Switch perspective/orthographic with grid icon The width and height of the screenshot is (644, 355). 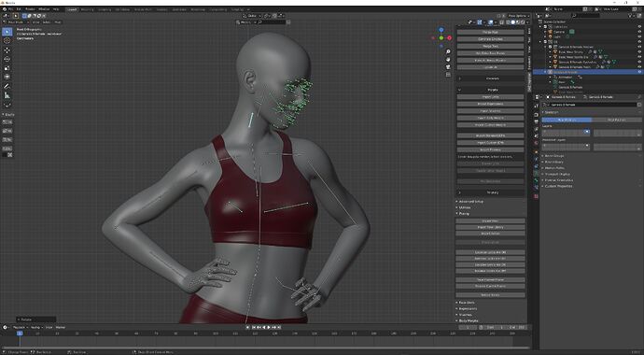click(448, 75)
